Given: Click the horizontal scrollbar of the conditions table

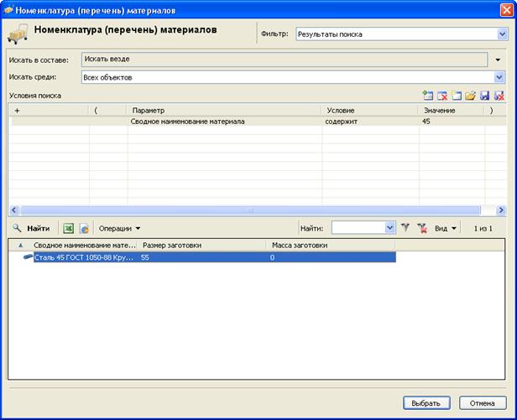Looking at the screenshot, I should (x=248, y=210).
